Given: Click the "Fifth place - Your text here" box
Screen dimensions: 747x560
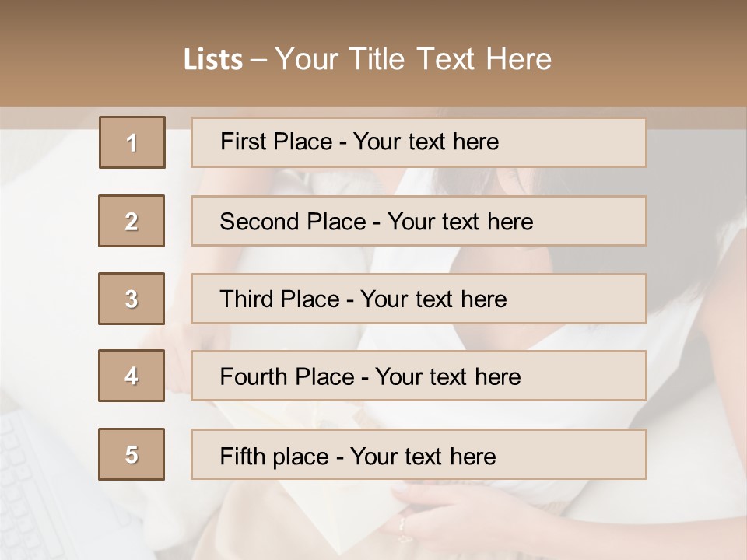Looking at the screenshot, I should coord(419,455).
